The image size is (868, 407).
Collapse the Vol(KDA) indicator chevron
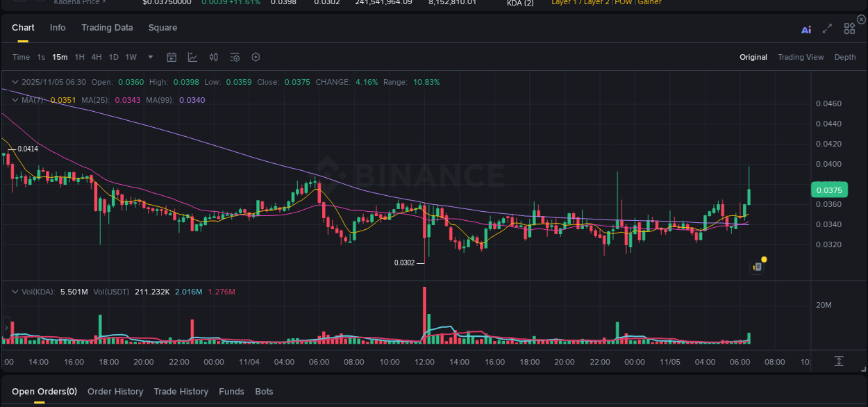click(x=15, y=292)
